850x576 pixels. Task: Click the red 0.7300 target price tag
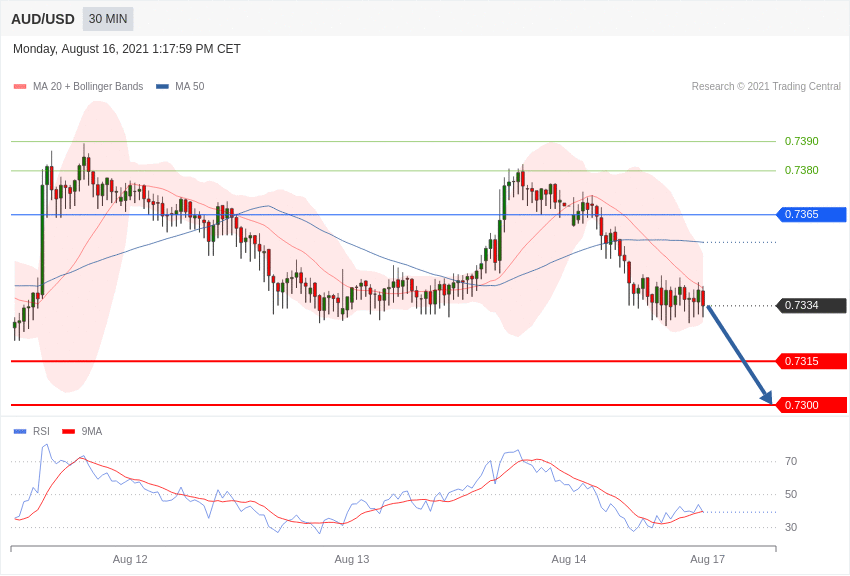coord(812,405)
